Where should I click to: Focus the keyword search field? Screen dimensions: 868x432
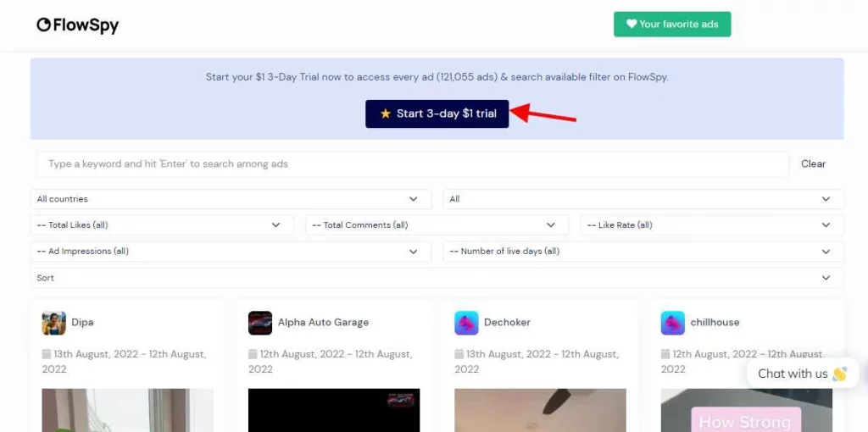coord(413,164)
